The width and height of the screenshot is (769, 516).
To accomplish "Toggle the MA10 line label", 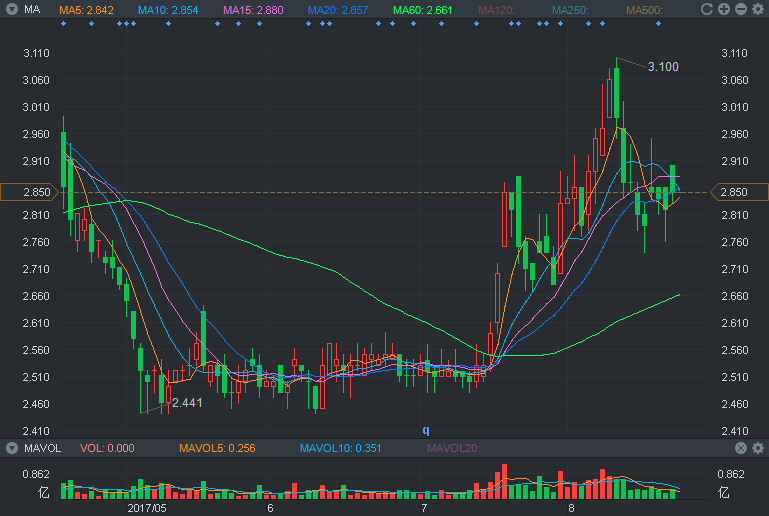I will [x=168, y=10].
